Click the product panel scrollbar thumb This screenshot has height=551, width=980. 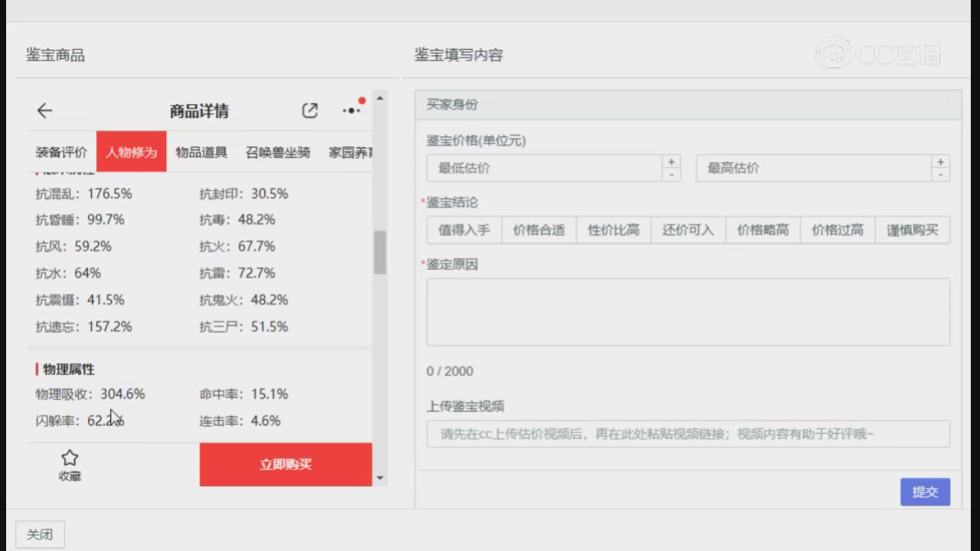point(380,253)
